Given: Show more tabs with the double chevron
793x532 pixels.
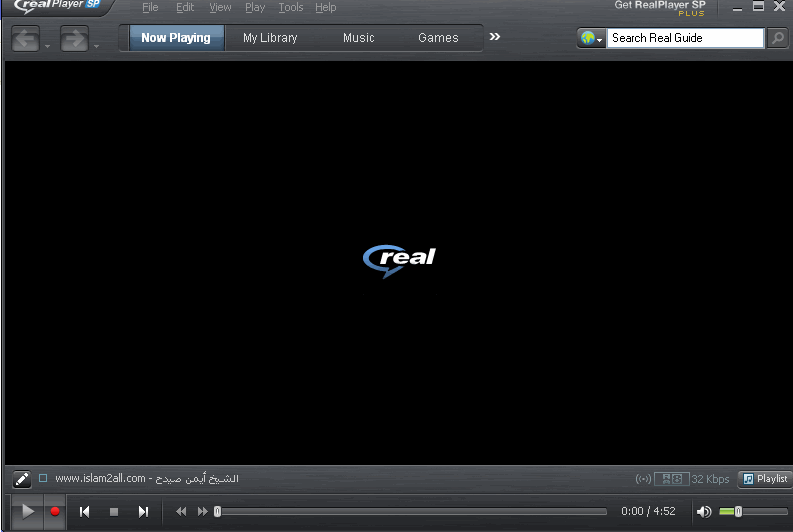Looking at the screenshot, I should (495, 37).
